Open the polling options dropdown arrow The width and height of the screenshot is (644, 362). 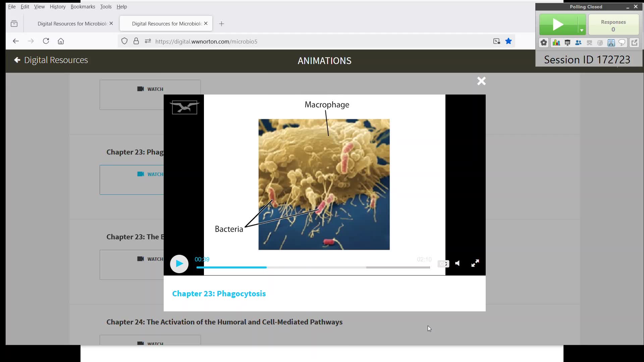(x=582, y=30)
